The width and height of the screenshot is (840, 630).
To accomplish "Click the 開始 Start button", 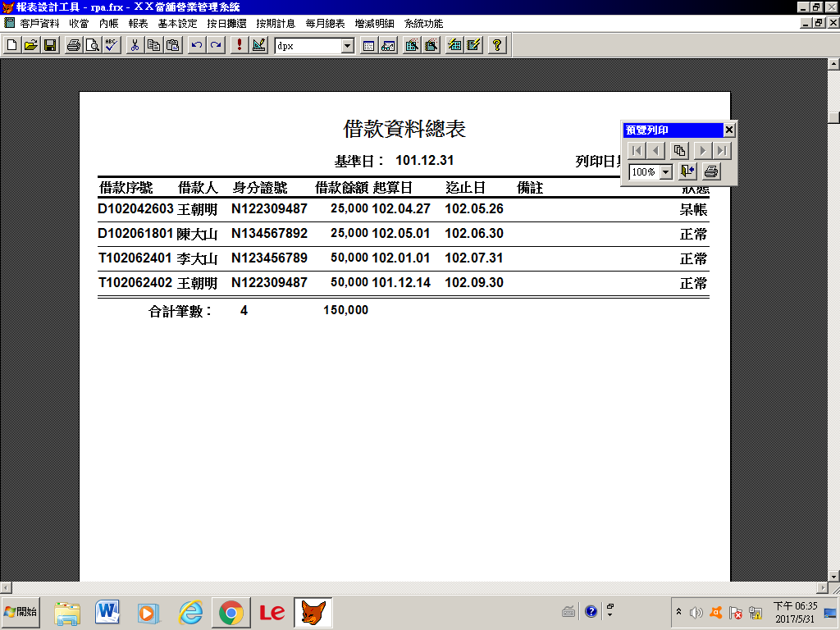I will click(x=21, y=612).
